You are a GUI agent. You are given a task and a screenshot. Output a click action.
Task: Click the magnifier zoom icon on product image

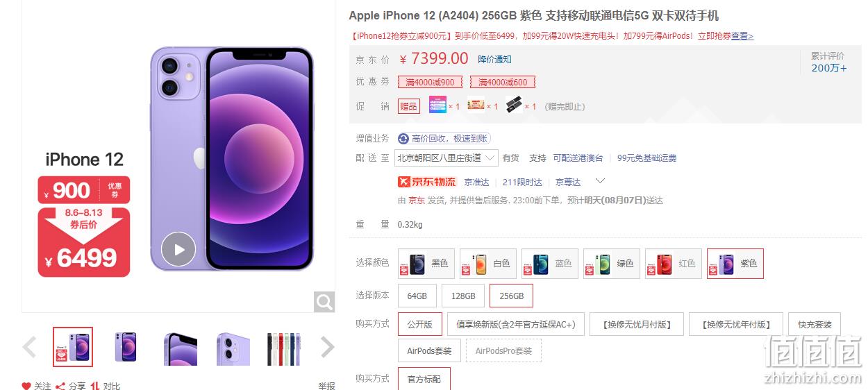324,302
